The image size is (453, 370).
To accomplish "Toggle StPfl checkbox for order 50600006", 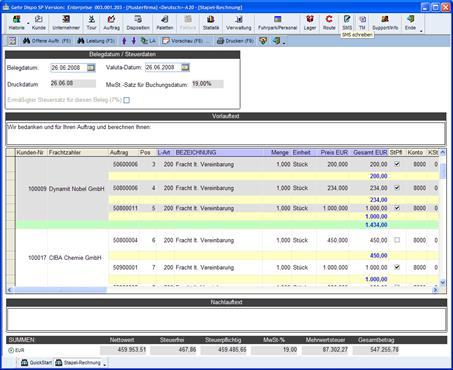I will click(397, 164).
